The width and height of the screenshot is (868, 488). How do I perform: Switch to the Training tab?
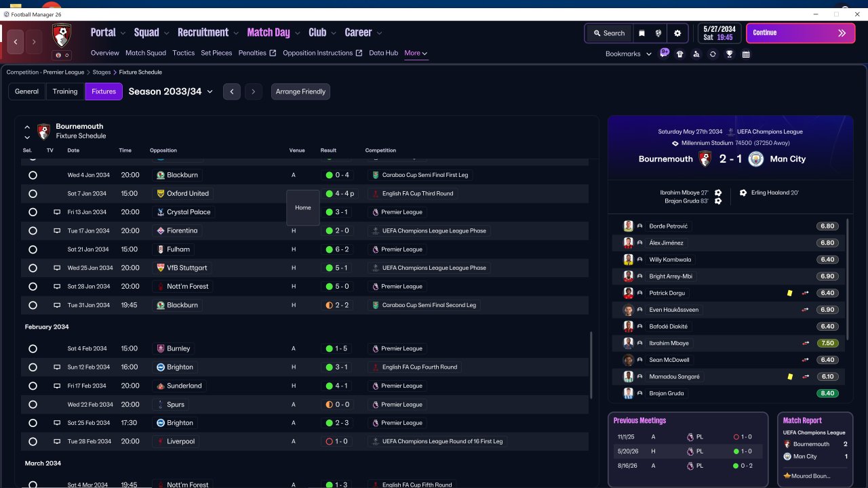point(65,91)
